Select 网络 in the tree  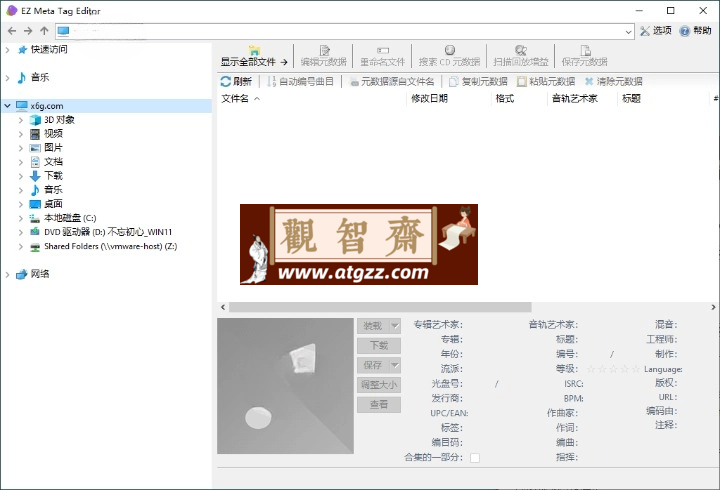(40, 274)
